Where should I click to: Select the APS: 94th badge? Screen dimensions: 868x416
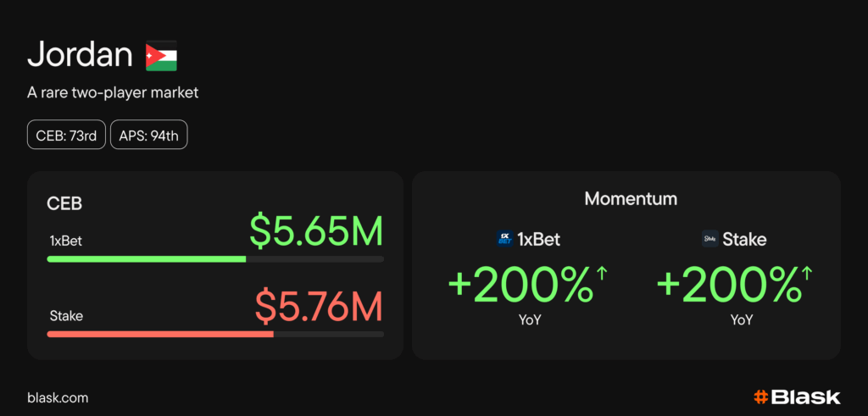pos(148,136)
